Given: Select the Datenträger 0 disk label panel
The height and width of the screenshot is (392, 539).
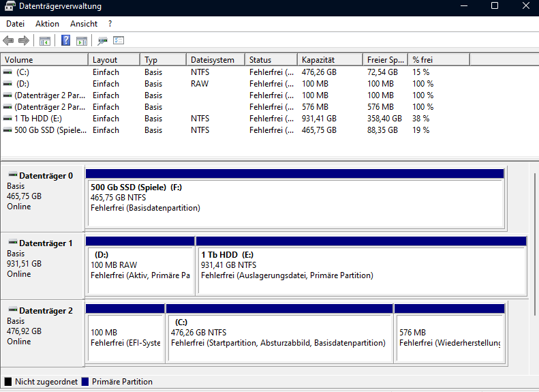Looking at the screenshot, I should click(x=43, y=198).
